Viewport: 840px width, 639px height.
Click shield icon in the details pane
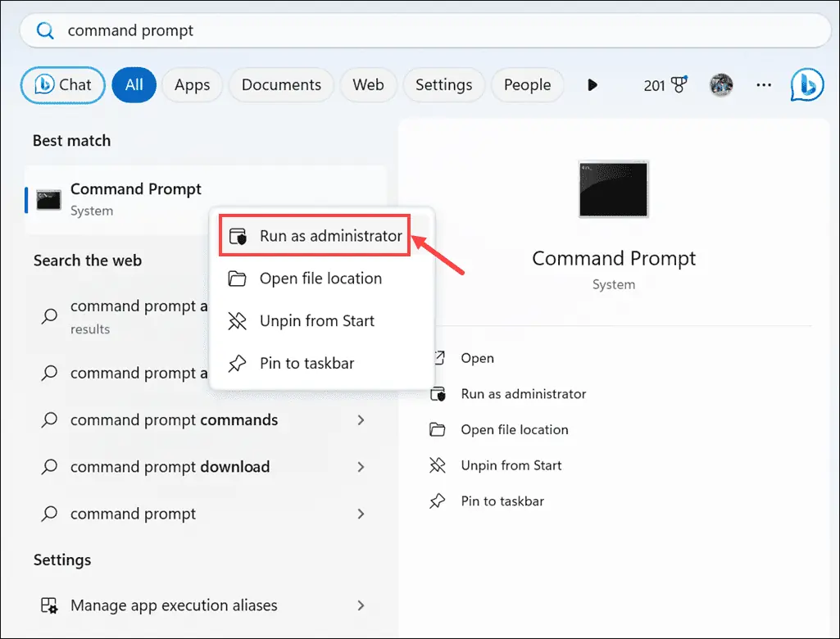(x=438, y=394)
